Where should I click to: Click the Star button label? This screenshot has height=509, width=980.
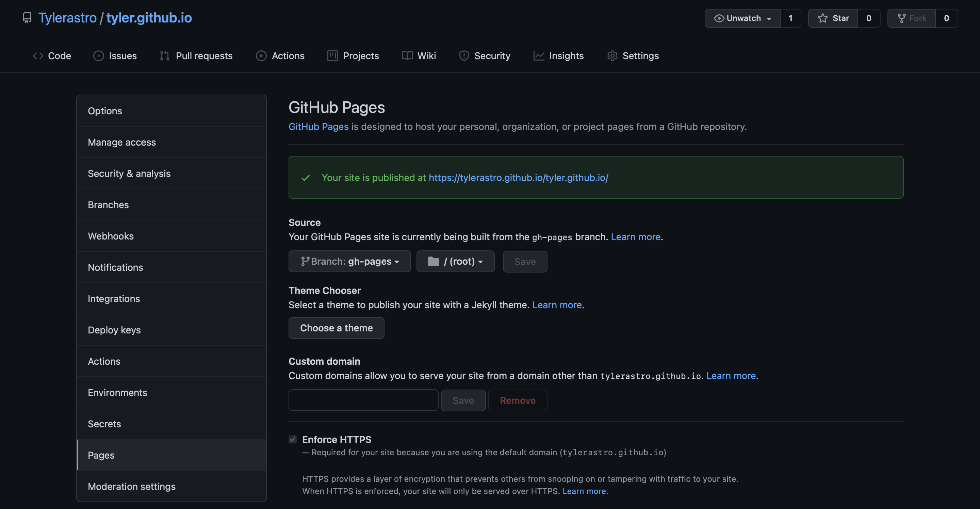click(841, 18)
